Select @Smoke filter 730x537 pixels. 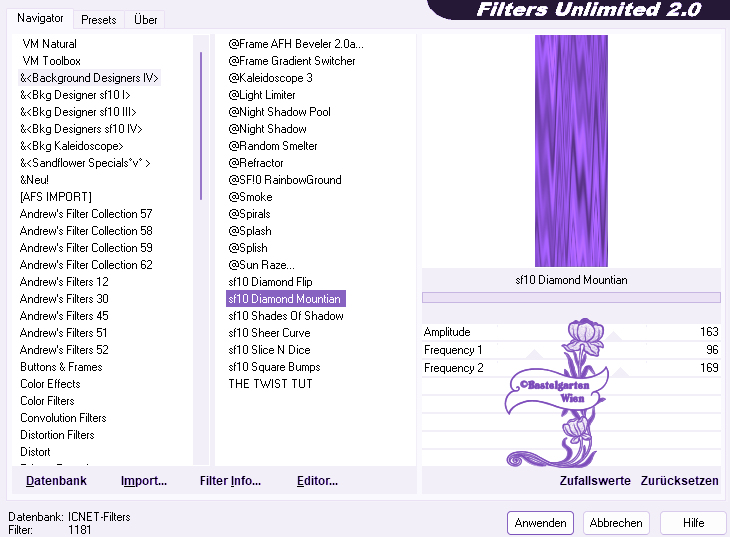click(250, 197)
